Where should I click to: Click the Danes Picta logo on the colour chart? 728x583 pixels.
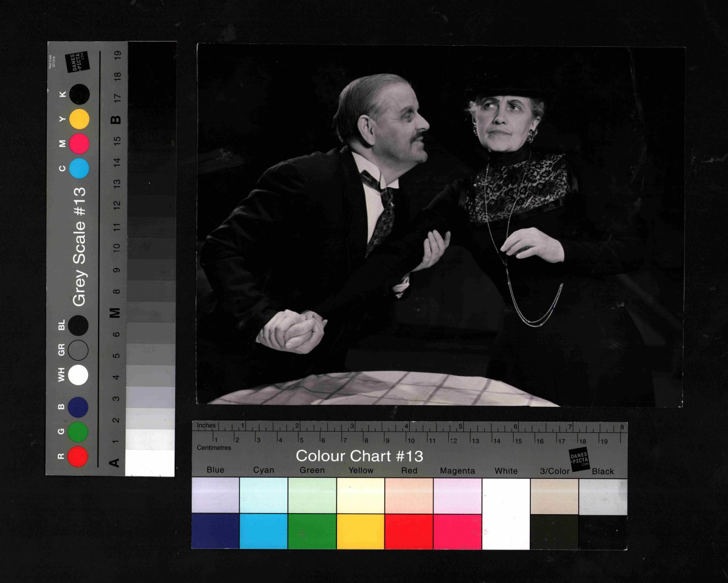[579, 459]
